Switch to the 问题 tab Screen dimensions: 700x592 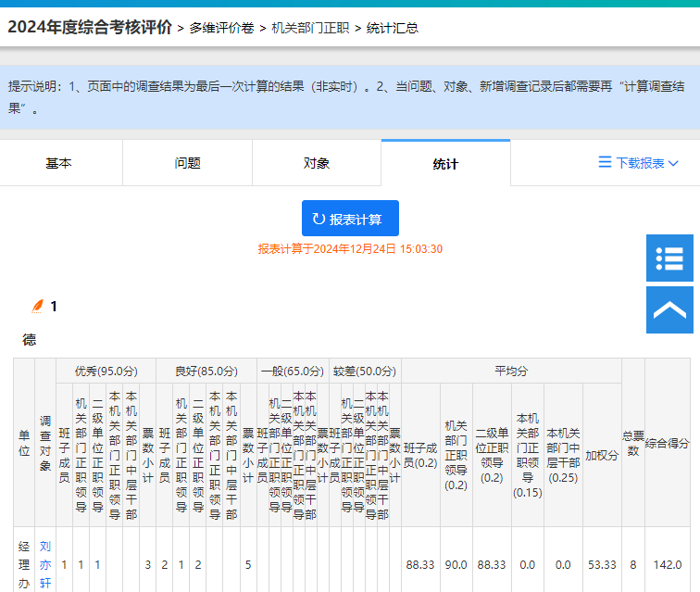click(x=187, y=163)
